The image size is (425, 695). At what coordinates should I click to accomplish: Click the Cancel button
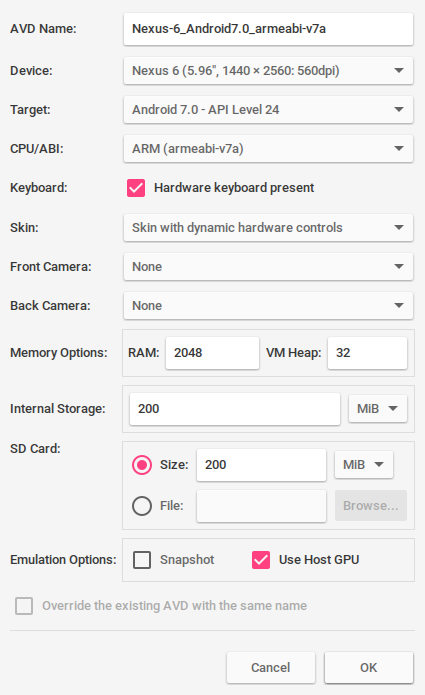(x=271, y=668)
